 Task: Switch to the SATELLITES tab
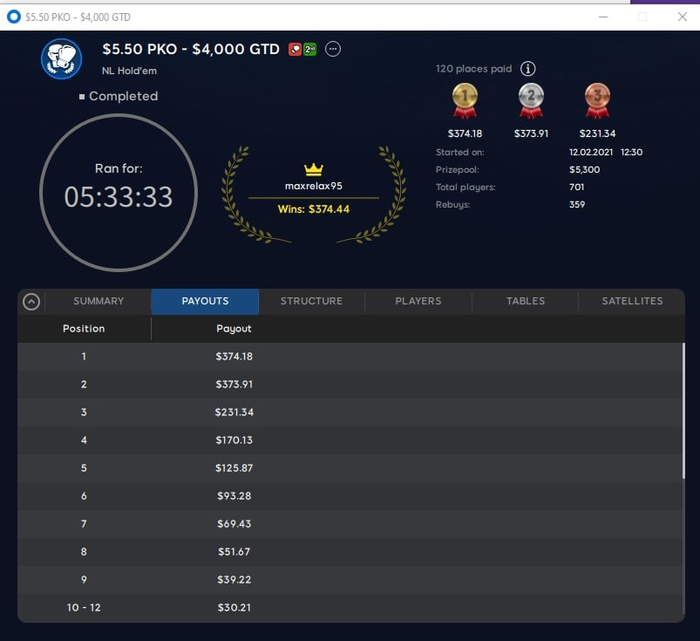[632, 301]
